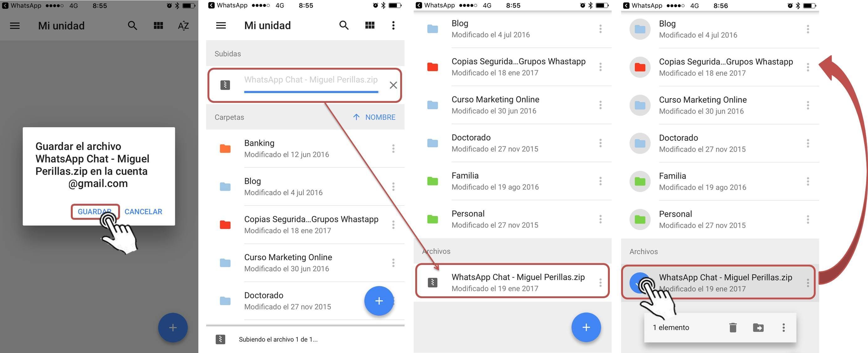Return to WhatsApp from the 8:56 screen status bar
This screenshot has height=353, width=868.
tap(643, 6)
